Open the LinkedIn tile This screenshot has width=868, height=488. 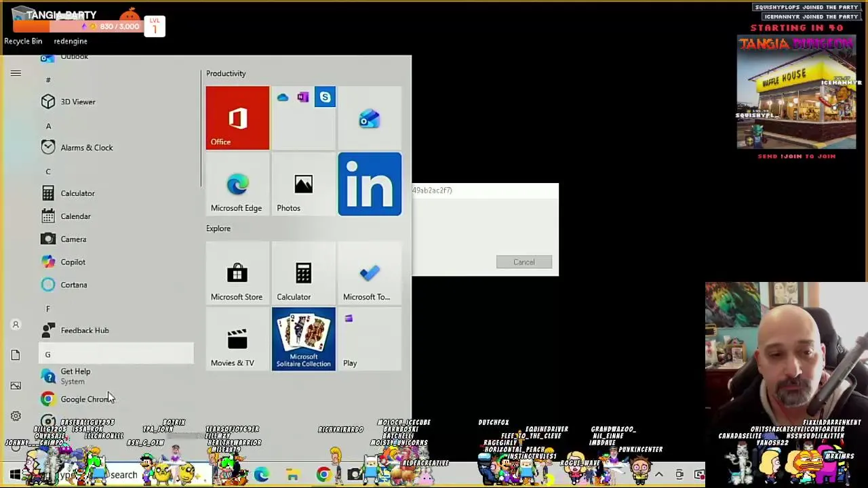click(x=370, y=184)
